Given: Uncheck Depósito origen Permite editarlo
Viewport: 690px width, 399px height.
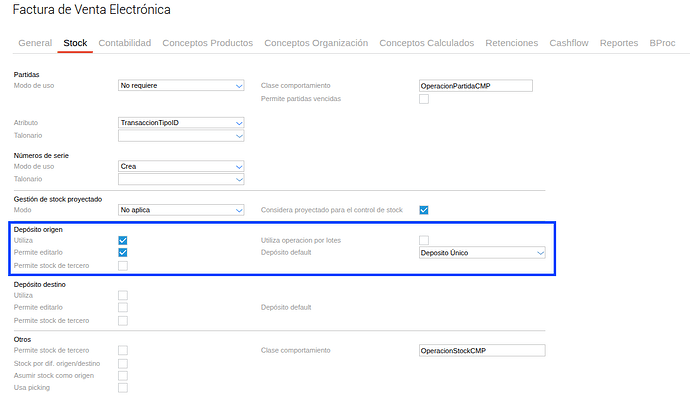Looking at the screenshot, I should 123,253.
